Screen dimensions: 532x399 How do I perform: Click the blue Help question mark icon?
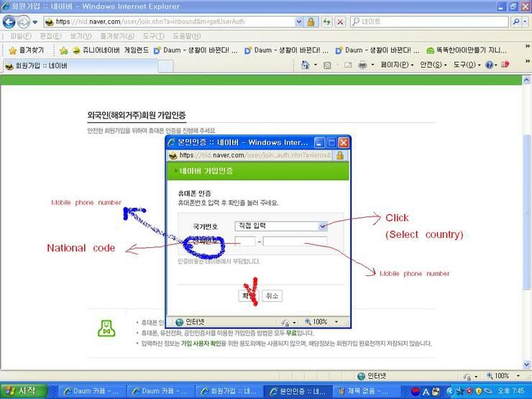click(x=490, y=65)
